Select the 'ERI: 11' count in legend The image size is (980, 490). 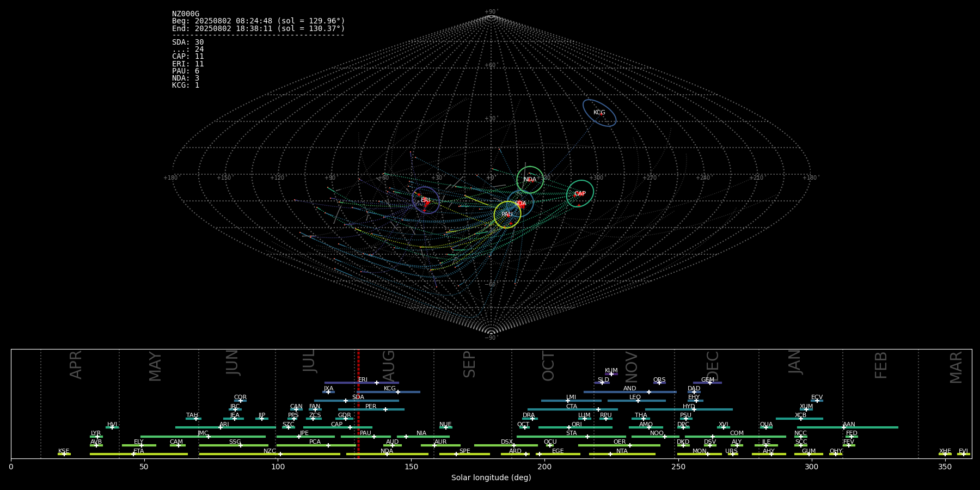188,64
